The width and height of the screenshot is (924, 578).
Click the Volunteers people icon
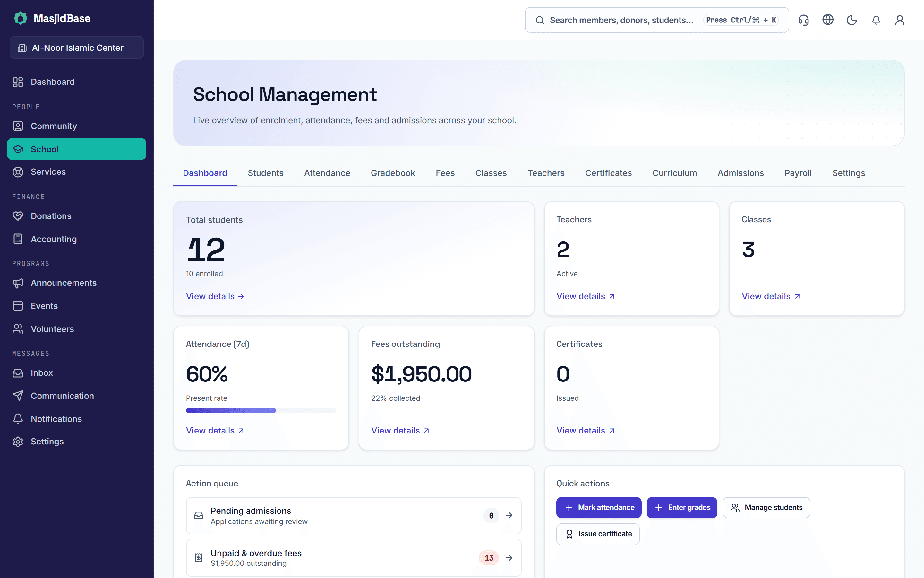pos(18,329)
